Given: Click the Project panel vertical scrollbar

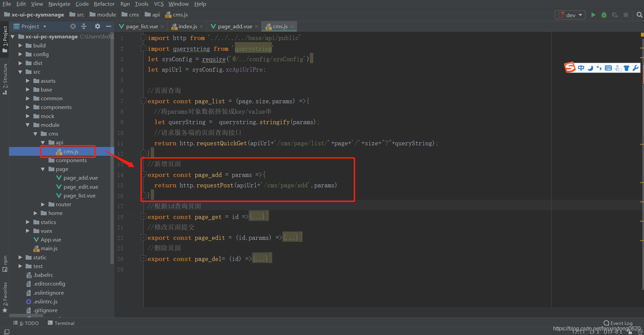Looking at the screenshot, I should pyautogui.click(x=112, y=148).
